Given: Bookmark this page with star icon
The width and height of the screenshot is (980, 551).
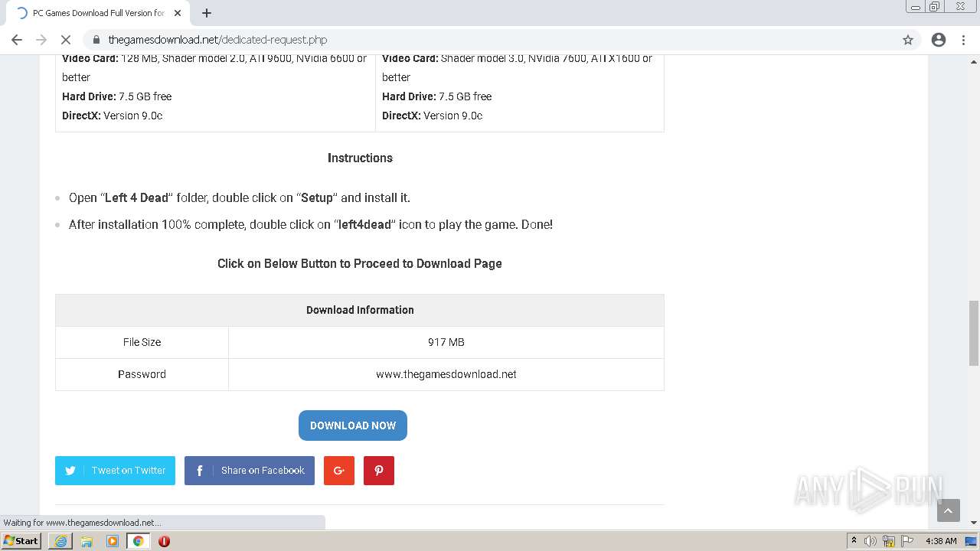Looking at the screenshot, I should coord(908,40).
